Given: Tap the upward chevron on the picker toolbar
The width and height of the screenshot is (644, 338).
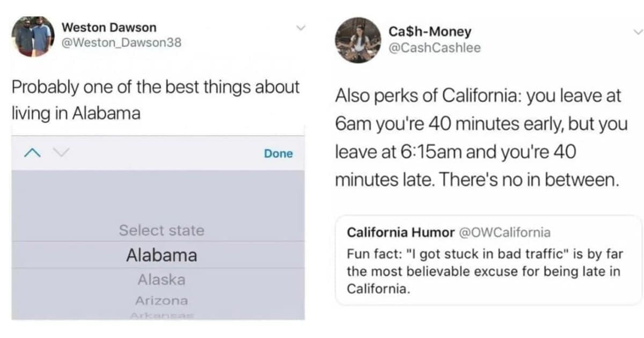Looking at the screenshot, I should (32, 153).
